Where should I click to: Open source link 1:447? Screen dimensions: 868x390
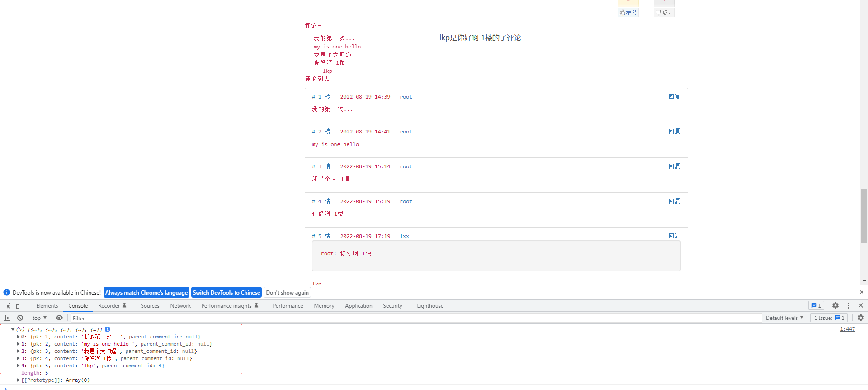(848, 329)
